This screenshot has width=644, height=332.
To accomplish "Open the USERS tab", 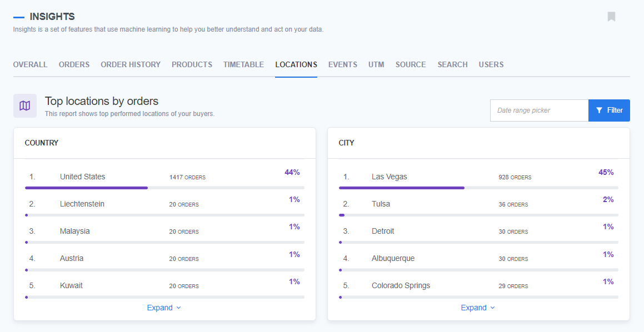I will [x=491, y=64].
